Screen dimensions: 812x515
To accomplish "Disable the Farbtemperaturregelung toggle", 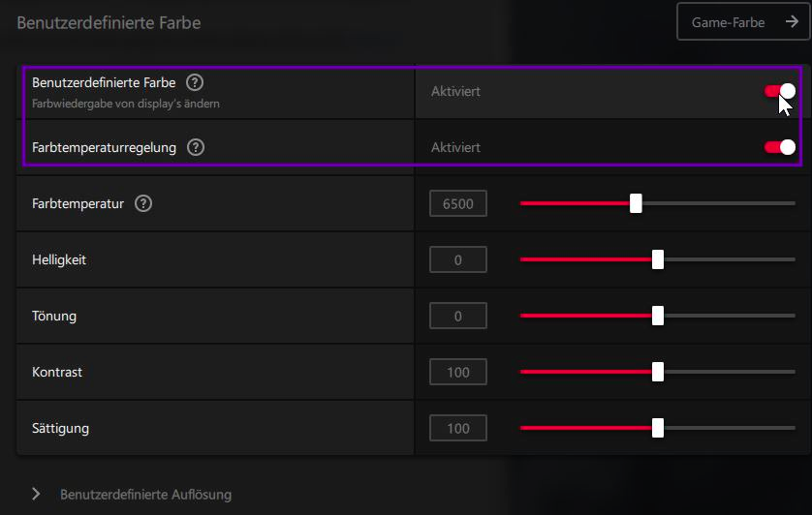I will coord(780,147).
